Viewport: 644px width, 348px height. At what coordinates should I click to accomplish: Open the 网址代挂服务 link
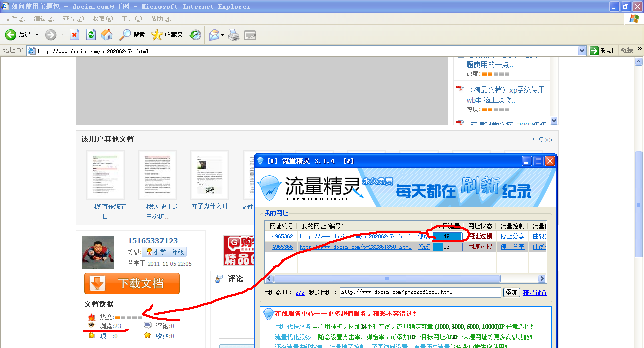tap(293, 326)
